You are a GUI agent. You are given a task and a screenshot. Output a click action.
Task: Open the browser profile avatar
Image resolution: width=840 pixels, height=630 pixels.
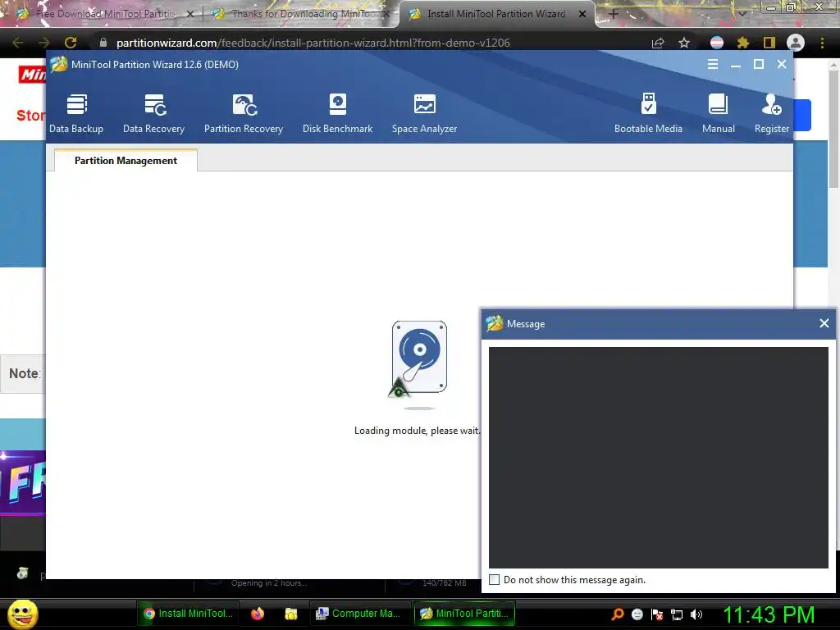pyautogui.click(x=796, y=43)
